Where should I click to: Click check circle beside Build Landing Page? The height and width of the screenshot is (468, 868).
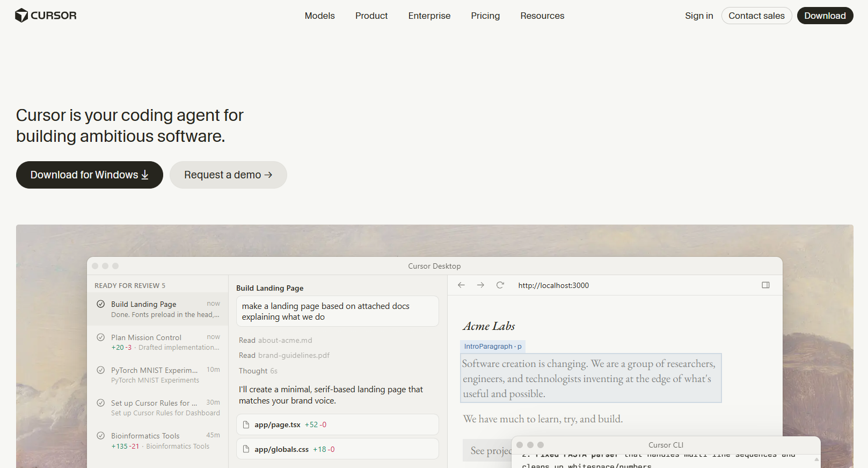100,304
